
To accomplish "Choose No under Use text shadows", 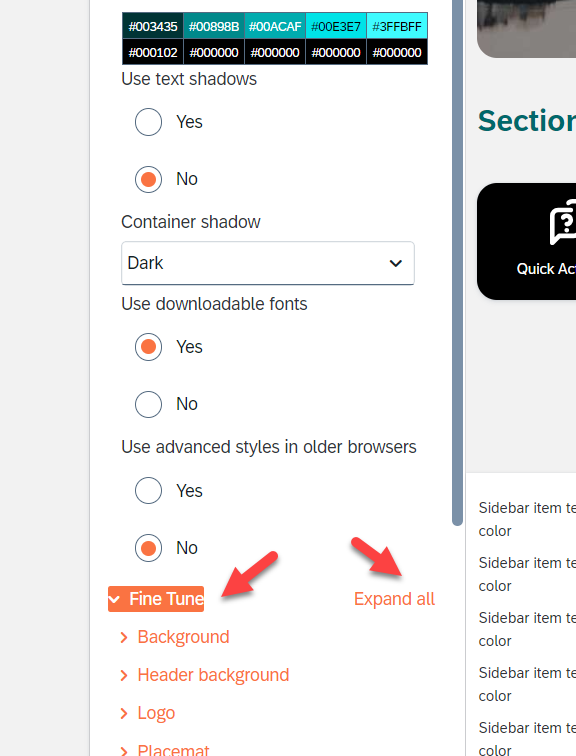I will point(148,179).
